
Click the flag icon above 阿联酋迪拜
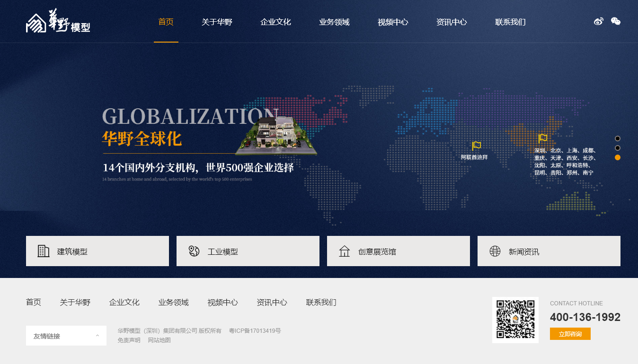pos(476,146)
